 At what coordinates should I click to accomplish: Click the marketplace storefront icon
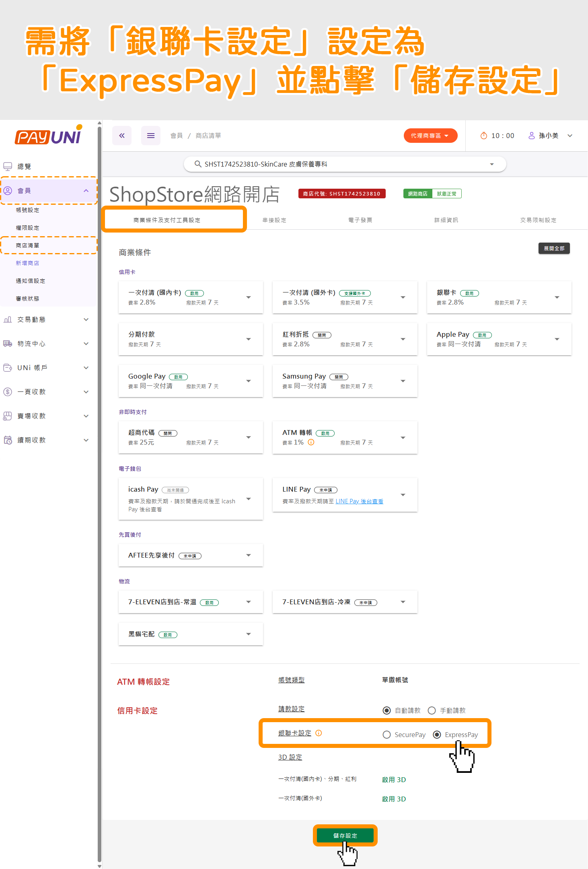pos(8,416)
